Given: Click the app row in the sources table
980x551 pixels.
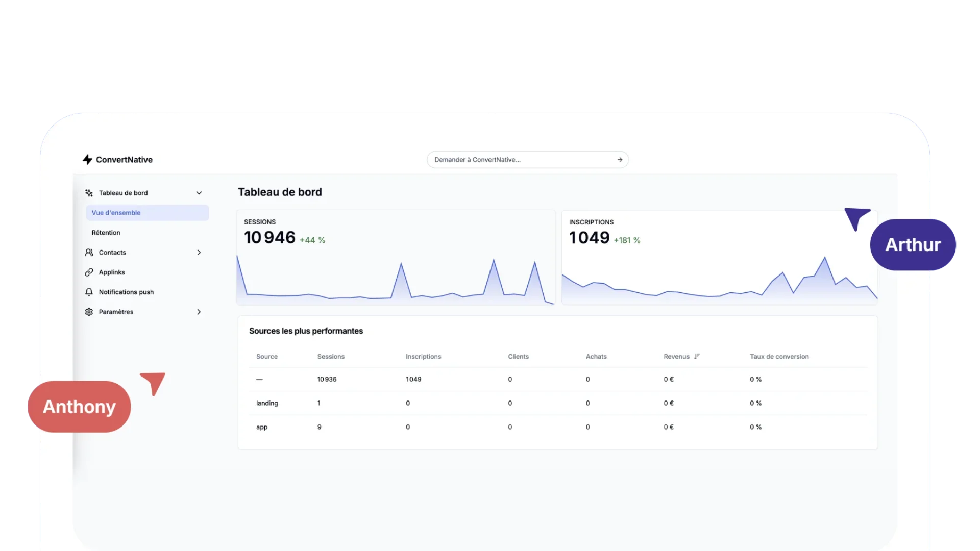Looking at the screenshot, I should tap(261, 427).
